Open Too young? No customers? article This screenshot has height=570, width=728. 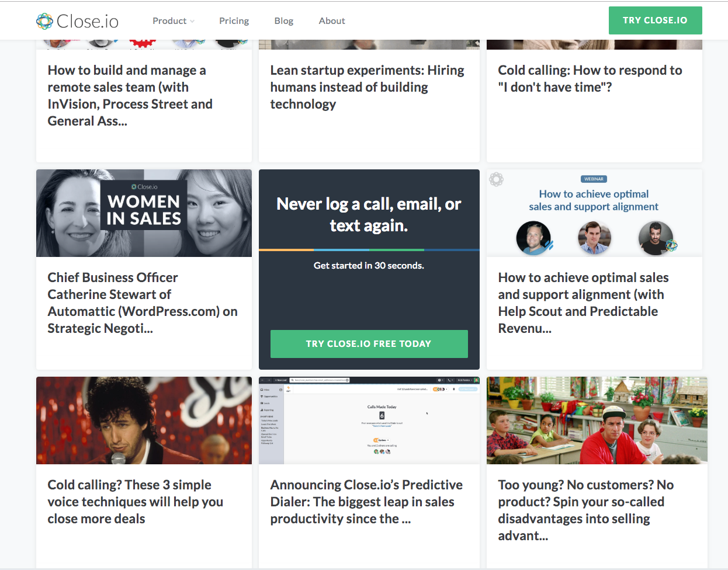coord(585,510)
